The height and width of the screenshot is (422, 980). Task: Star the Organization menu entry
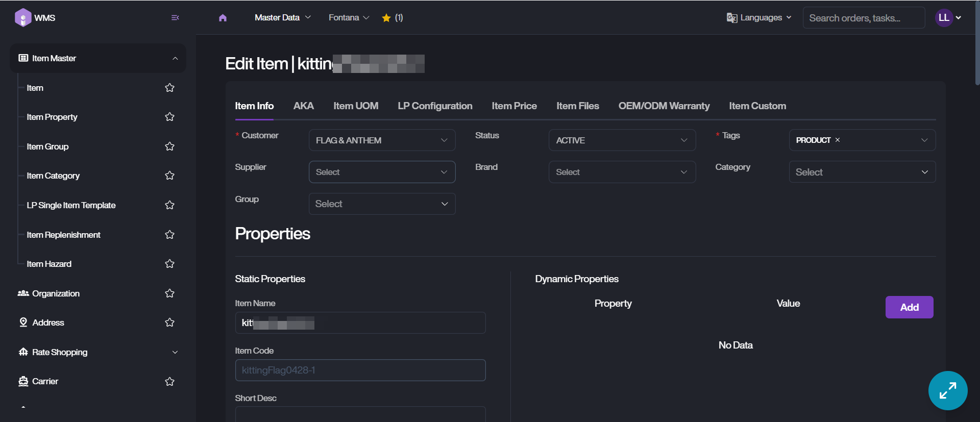click(x=170, y=293)
